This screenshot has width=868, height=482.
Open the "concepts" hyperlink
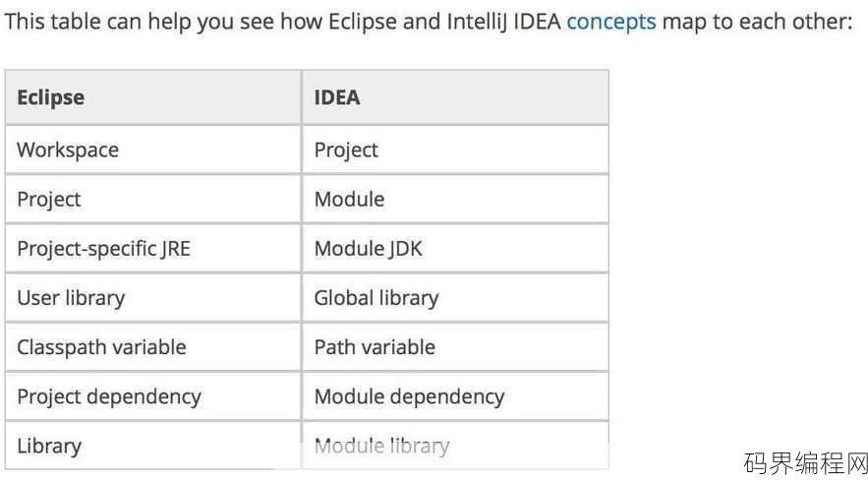(x=611, y=23)
